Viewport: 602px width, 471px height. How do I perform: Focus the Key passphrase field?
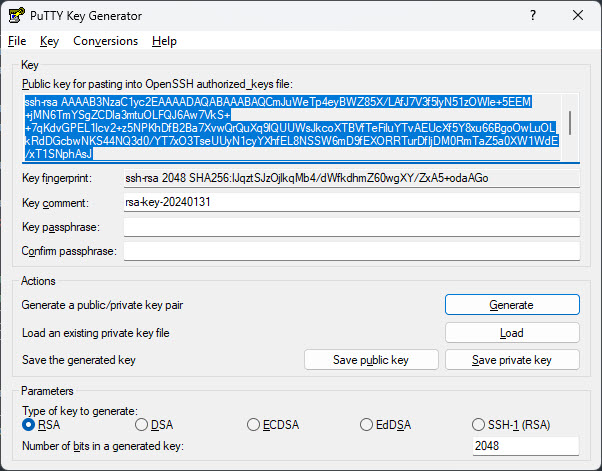point(351,227)
